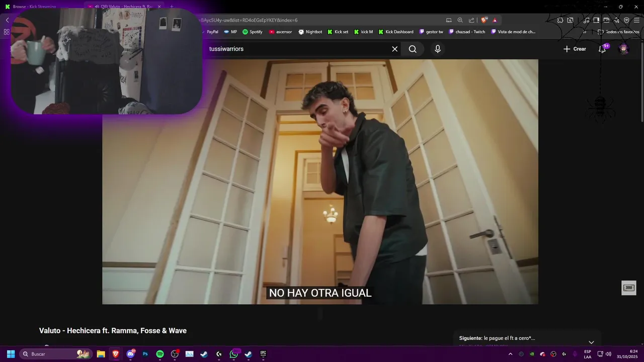Show hidden system tray icons
The image size is (644, 362).
[x=510, y=354]
